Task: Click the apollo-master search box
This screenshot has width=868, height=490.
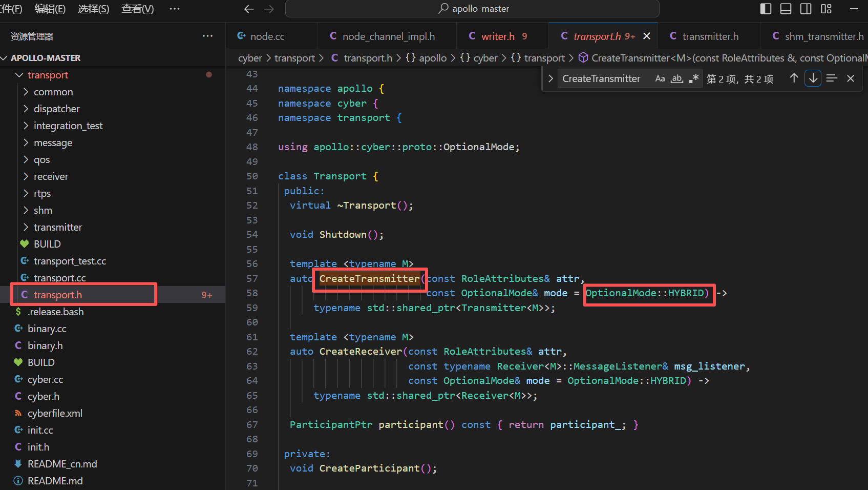Action: pyautogui.click(x=472, y=9)
